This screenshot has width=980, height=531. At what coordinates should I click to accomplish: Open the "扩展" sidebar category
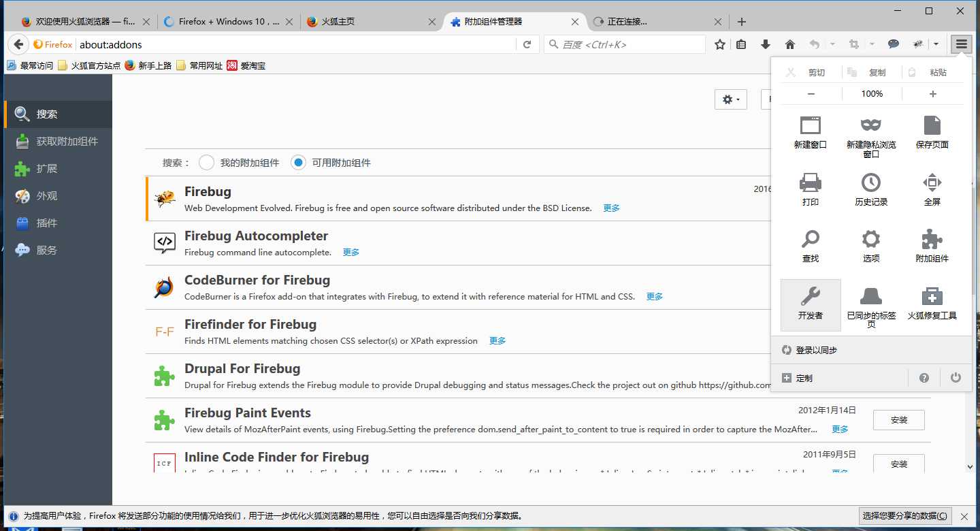pos(46,169)
